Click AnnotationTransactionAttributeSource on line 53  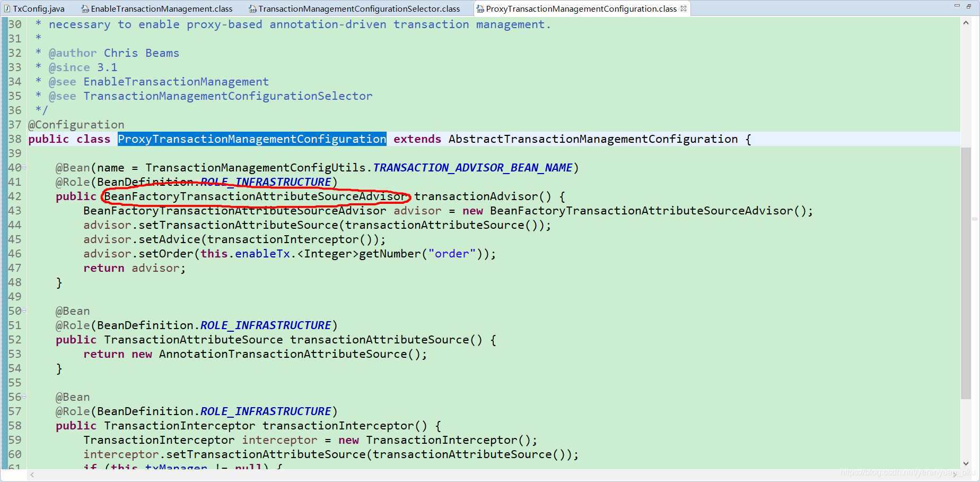tap(283, 354)
